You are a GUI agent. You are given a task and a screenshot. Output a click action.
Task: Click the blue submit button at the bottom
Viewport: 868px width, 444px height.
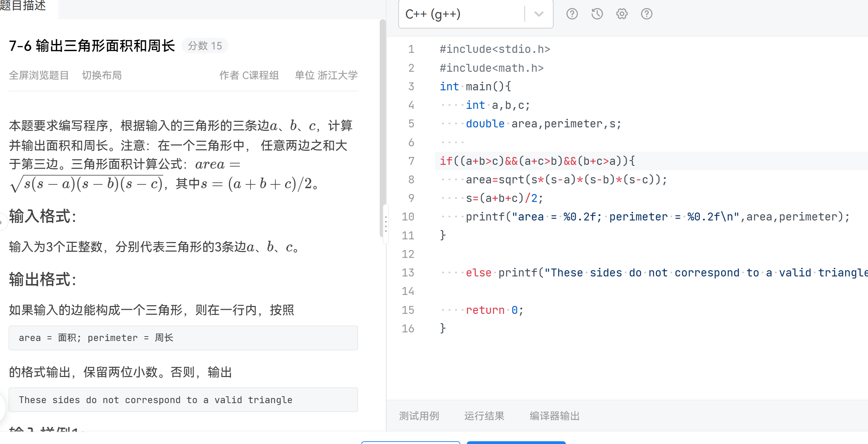515,443
